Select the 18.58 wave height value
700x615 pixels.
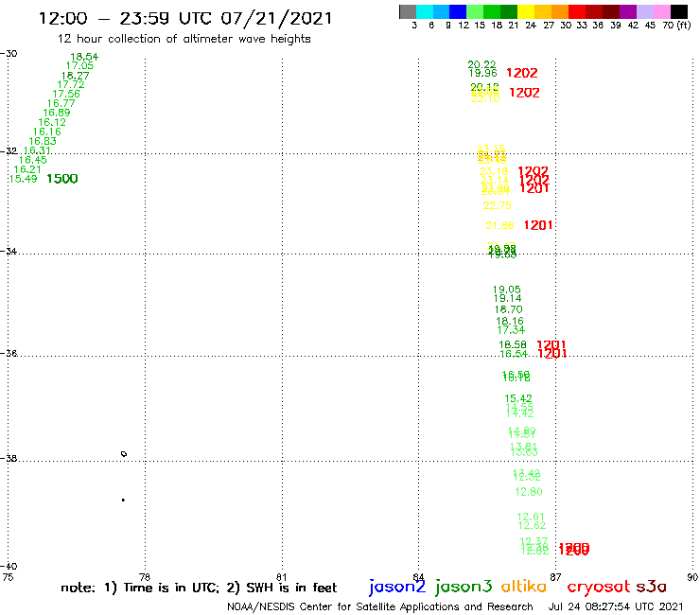coord(513,344)
